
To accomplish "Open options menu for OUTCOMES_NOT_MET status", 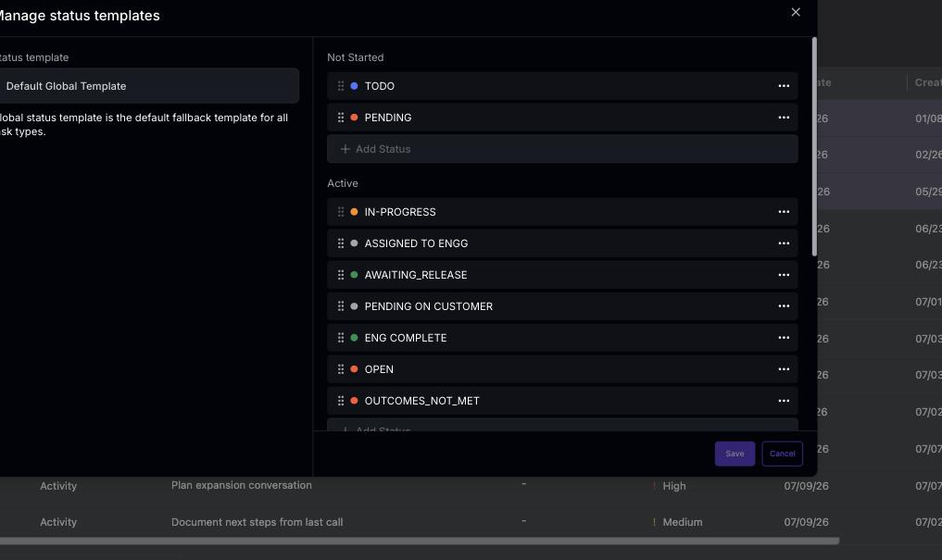I will click(784, 401).
